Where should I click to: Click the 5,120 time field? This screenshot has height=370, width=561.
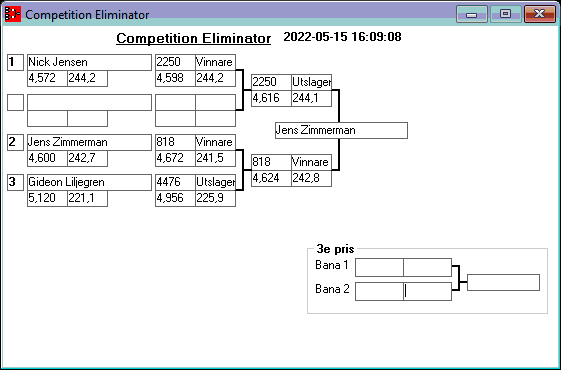point(47,199)
